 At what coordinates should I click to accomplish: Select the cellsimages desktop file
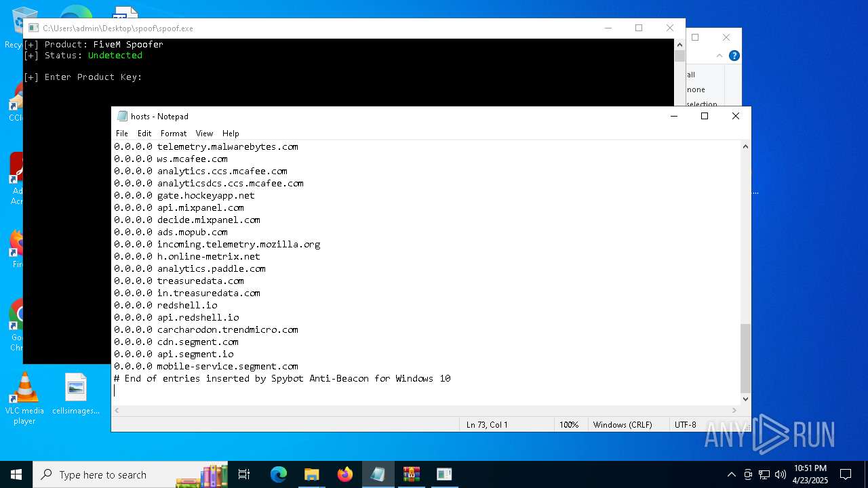76,394
